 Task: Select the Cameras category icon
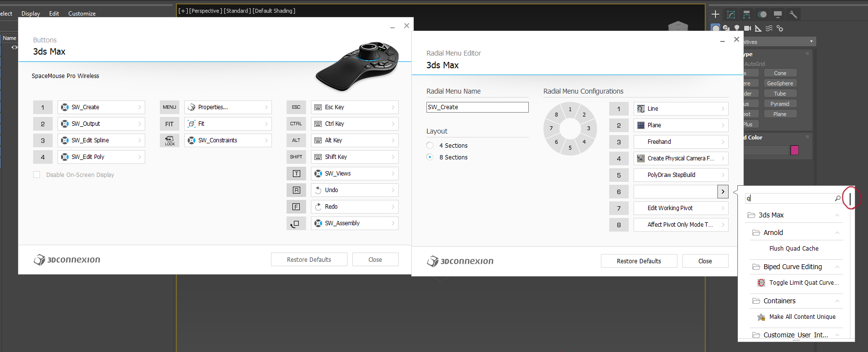(x=747, y=28)
